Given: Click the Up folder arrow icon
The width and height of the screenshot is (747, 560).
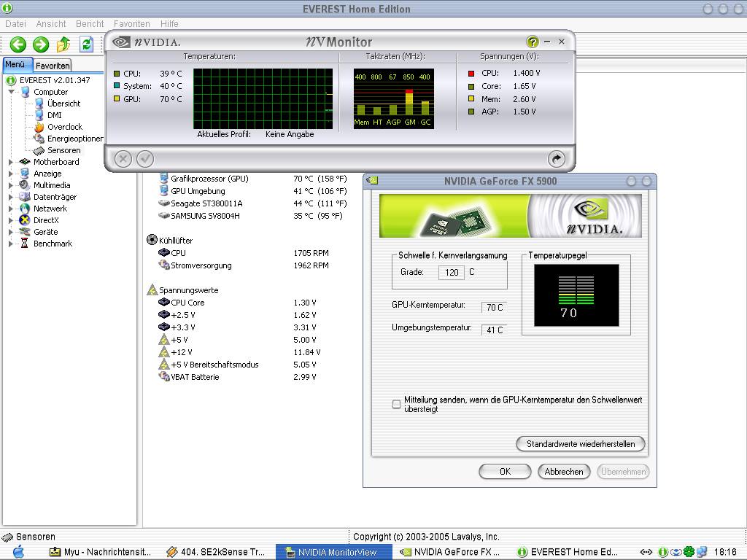Looking at the screenshot, I should (63, 44).
